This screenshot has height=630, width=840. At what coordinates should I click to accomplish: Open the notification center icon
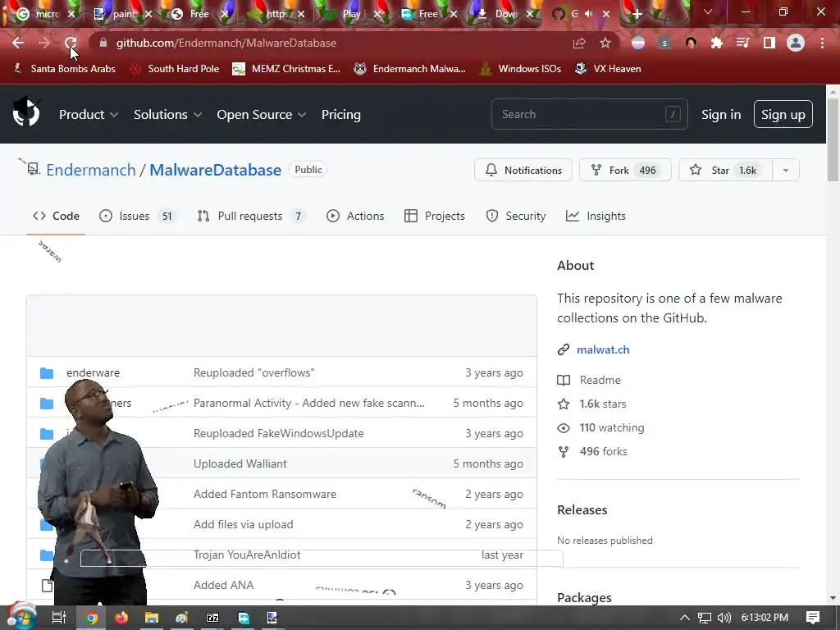point(813,618)
